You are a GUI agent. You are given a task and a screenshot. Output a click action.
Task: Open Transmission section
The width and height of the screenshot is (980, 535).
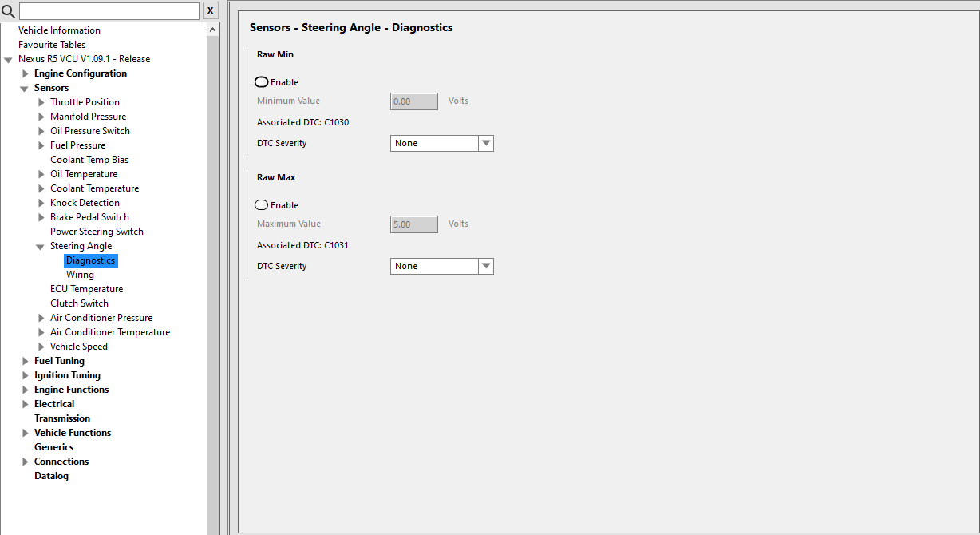coord(62,418)
